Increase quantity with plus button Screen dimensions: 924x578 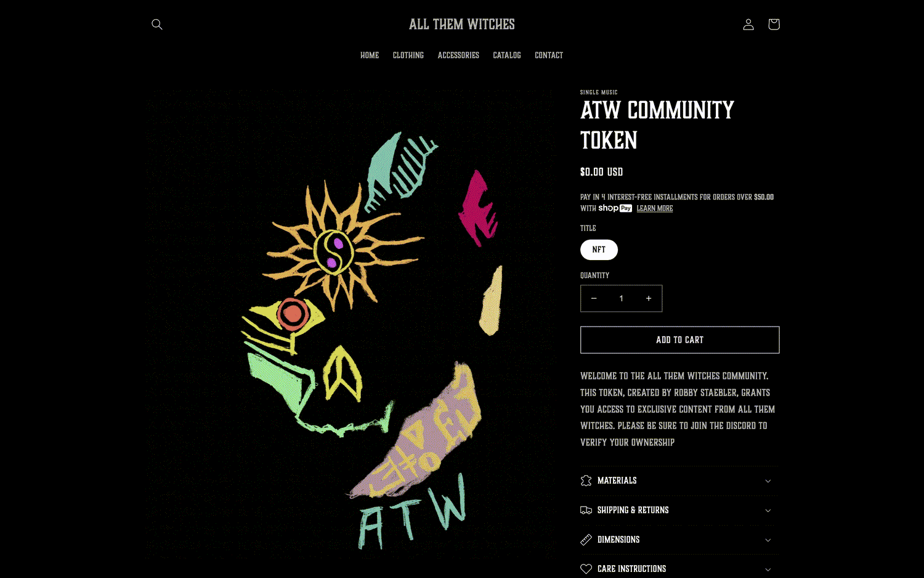(x=649, y=298)
